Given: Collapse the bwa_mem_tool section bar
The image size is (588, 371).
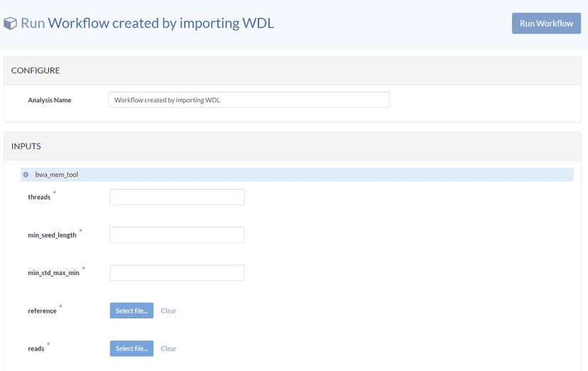Looking at the screenshot, I should pyautogui.click(x=297, y=175).
